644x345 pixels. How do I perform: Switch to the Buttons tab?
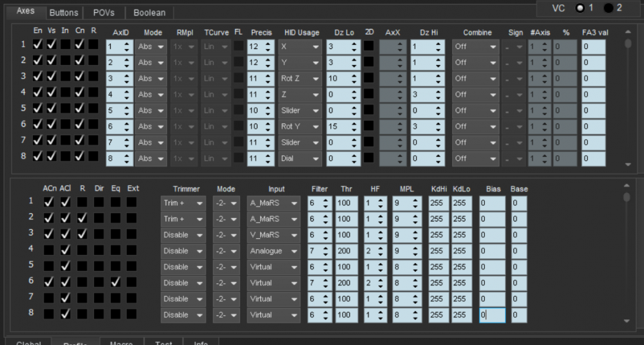[64, 12]
